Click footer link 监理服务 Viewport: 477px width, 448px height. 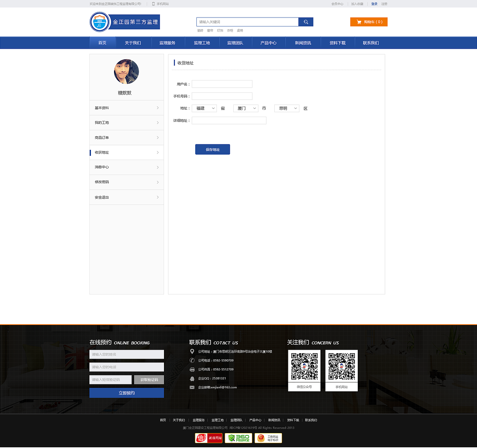[x=199, y=420]
